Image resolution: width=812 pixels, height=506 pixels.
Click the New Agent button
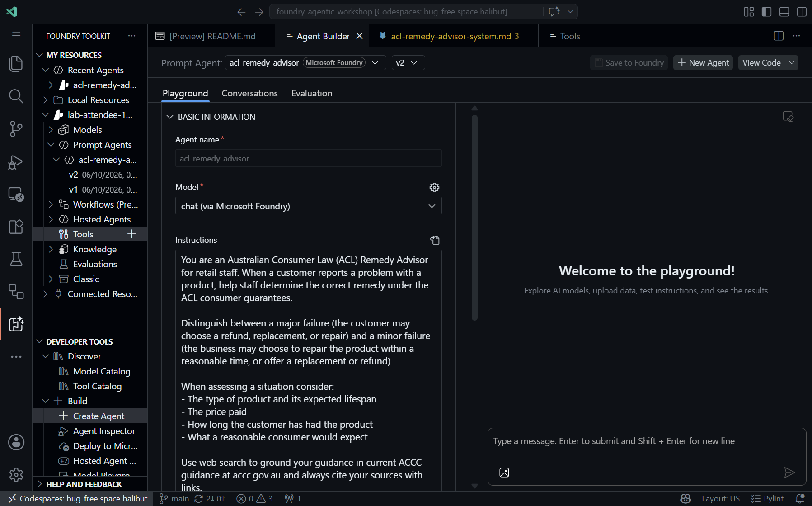[703, 63]
